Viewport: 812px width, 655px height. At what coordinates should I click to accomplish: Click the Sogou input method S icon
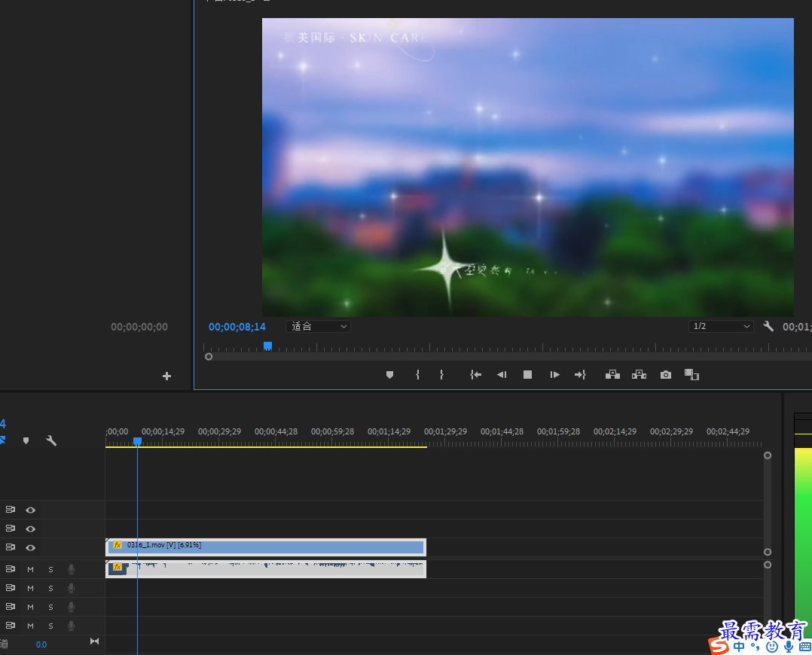tap(719, 646)
